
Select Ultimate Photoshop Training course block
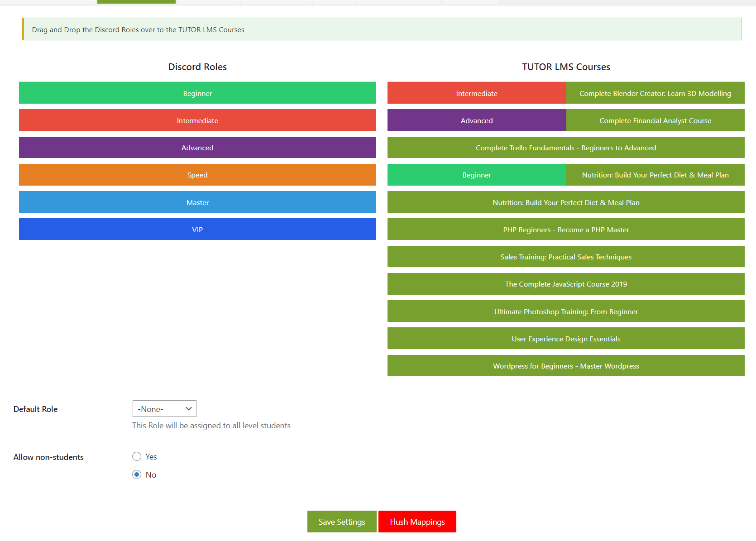tap(566, 311)
